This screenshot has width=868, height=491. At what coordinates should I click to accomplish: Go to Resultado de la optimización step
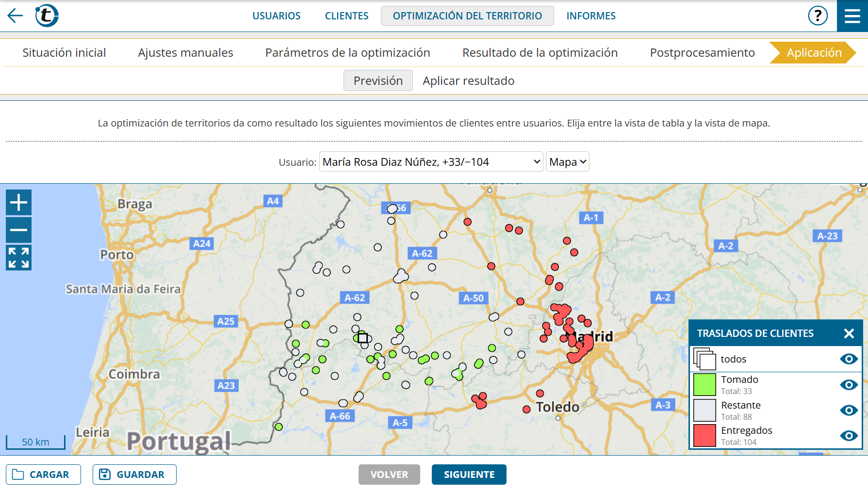tap(540, 53)
